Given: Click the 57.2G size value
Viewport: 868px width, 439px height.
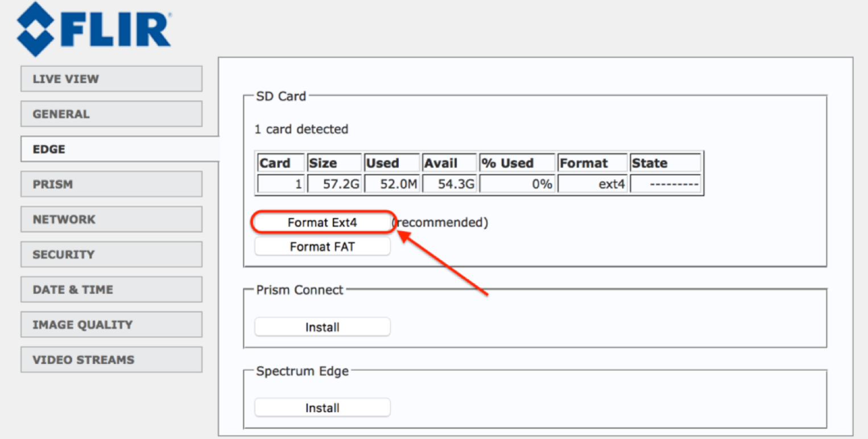Looking at the screenshot, I should coord(334,184).
